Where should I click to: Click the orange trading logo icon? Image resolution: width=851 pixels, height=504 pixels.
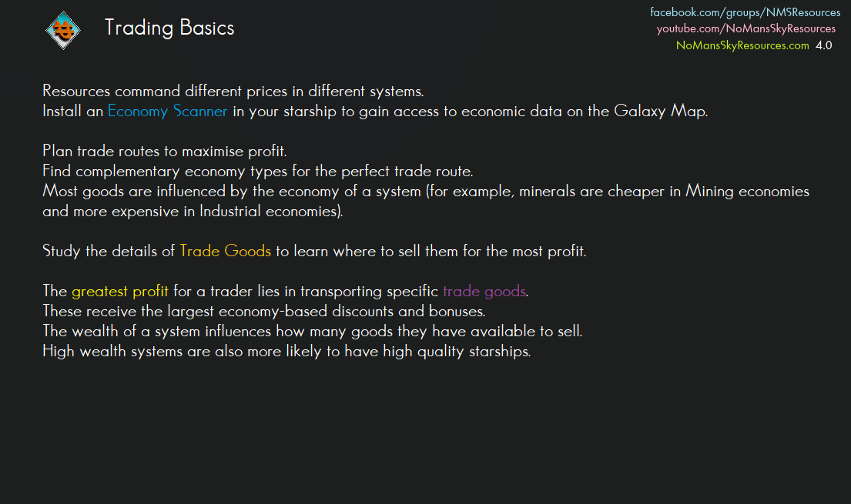tap(63, 30)
